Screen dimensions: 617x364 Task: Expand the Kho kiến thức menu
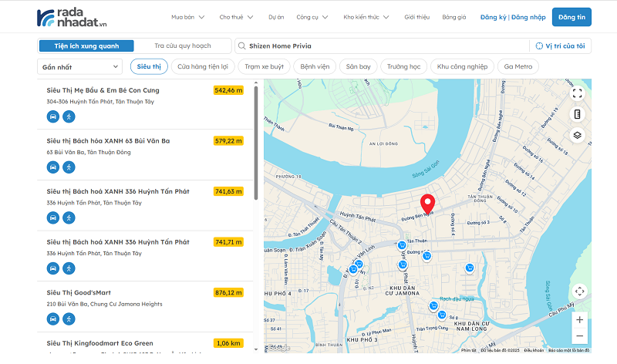pos(366,17)
